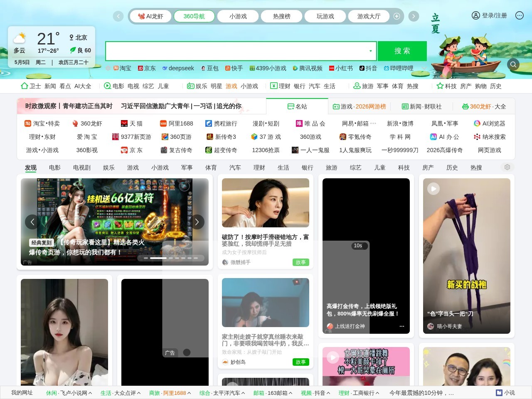The height and width of the screenshot is (399, 532).
Task: Open the 高爆打金传奇 video card
Action: tap(366, 256)
